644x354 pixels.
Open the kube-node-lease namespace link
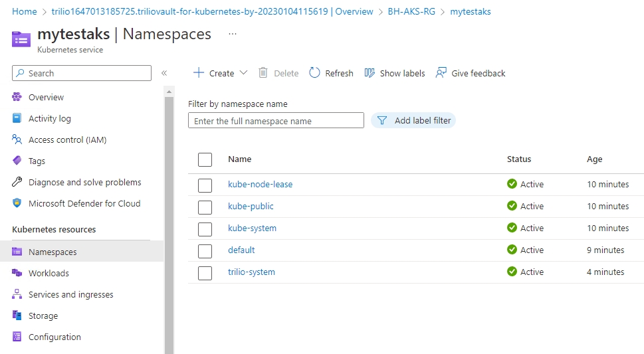(x=260, y=184)
